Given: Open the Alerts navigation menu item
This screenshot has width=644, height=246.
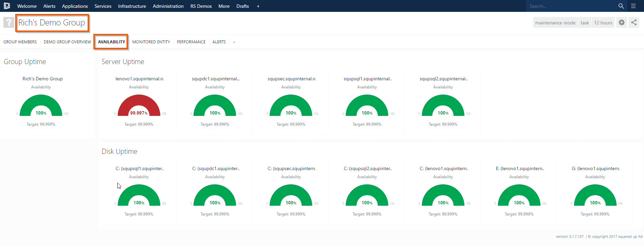Looking at the screenshot, I should coord(49,6).
